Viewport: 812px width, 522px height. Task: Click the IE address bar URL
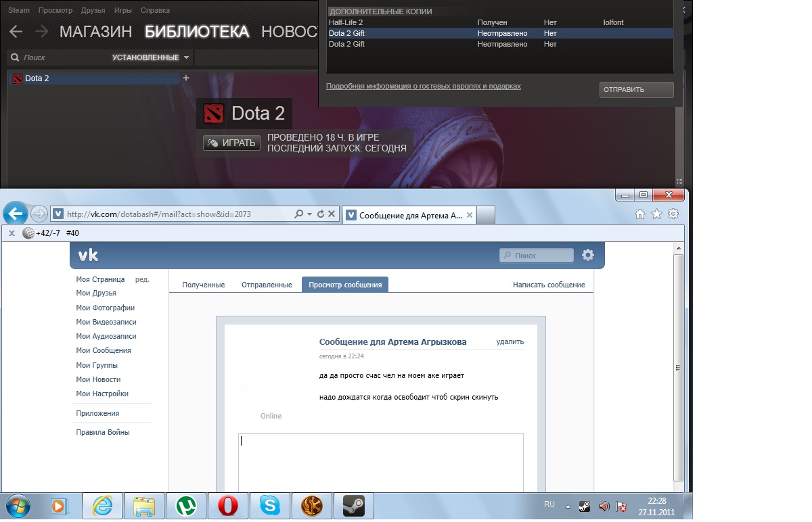coord(159,214)
